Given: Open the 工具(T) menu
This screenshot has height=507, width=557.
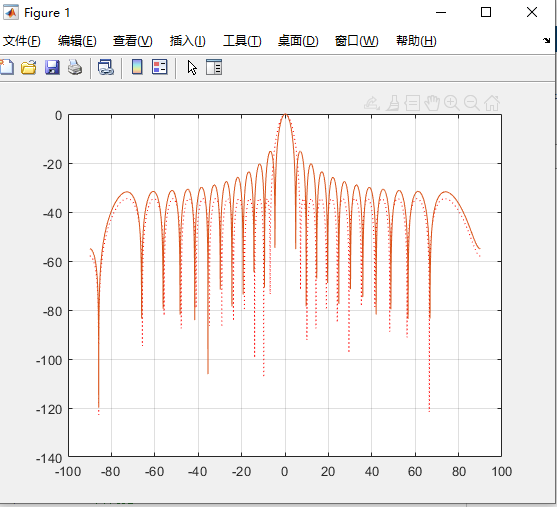Looking at the screenshot, I should click(x=242, y=41).
